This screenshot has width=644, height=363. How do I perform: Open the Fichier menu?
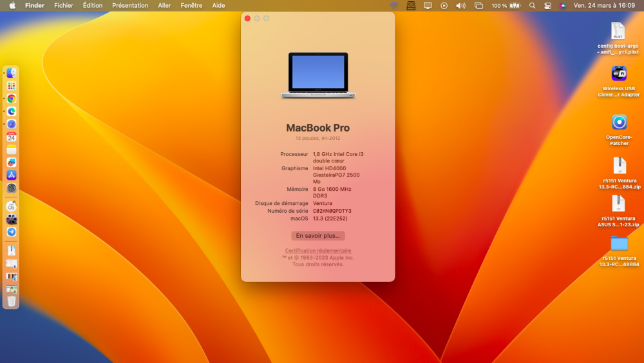tap(64, 5)
